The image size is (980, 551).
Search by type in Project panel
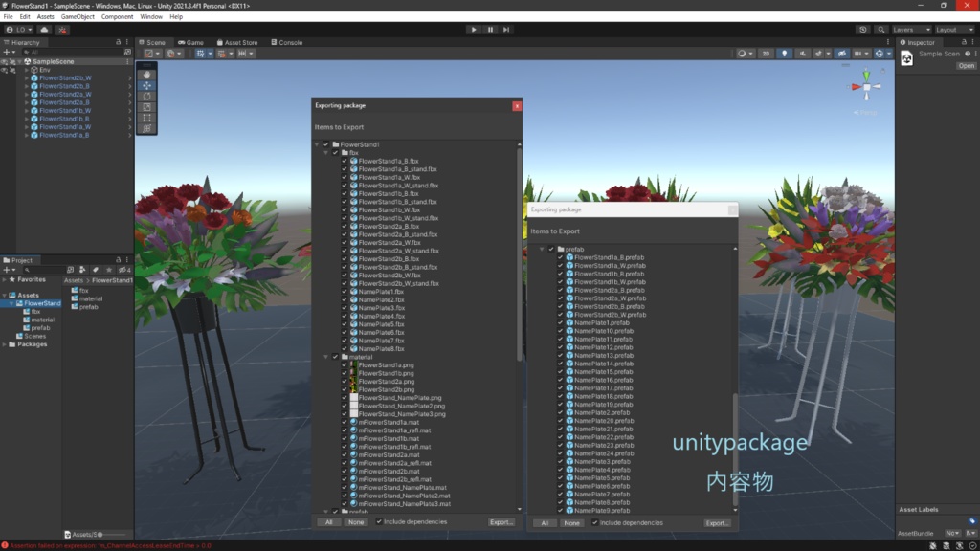[x=82, y=270]
